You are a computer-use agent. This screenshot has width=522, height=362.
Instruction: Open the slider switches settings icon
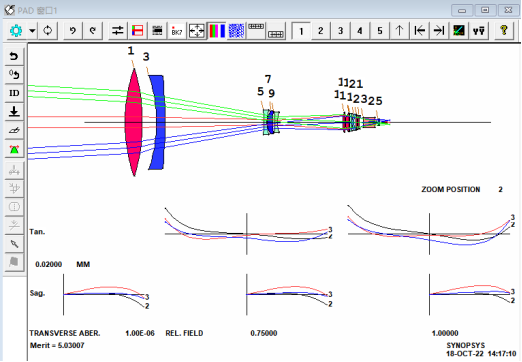point(118,31)
